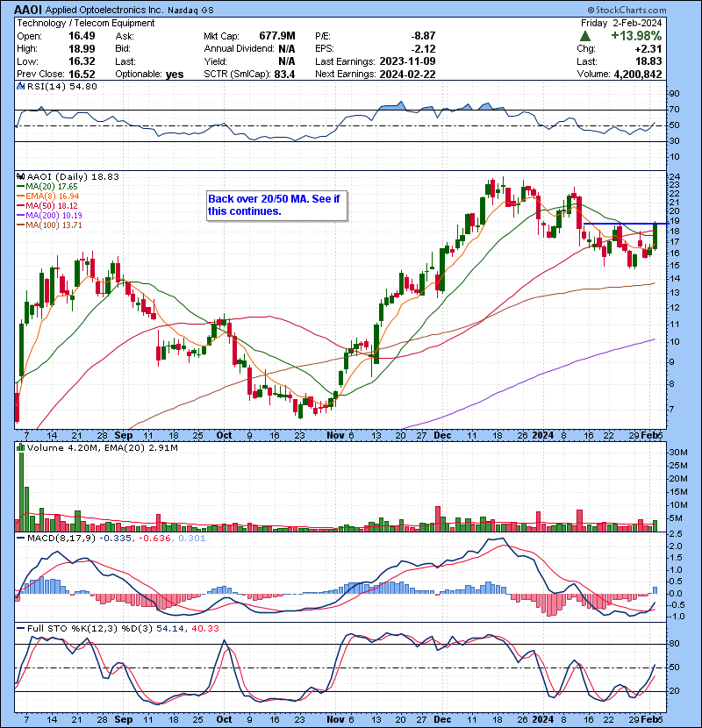This screenshot has height=728, width=702.
Task: Select the Mkt Cap value 677.9M
Action: pyautogui.click(x=277, y=36)
